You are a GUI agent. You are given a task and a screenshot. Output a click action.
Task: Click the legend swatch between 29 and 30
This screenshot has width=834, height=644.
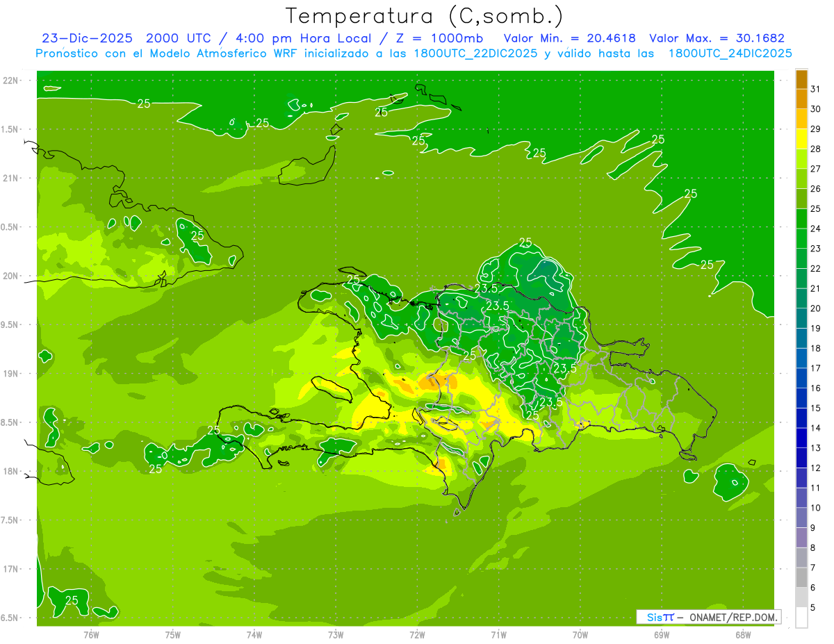(x=801, y=119)
